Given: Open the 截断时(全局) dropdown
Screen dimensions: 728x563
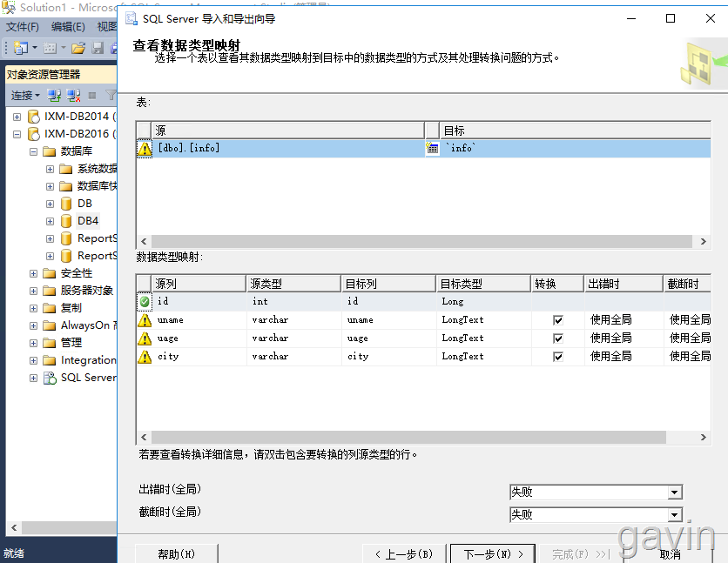Looking at the screenshot, I should pos(675,514).
